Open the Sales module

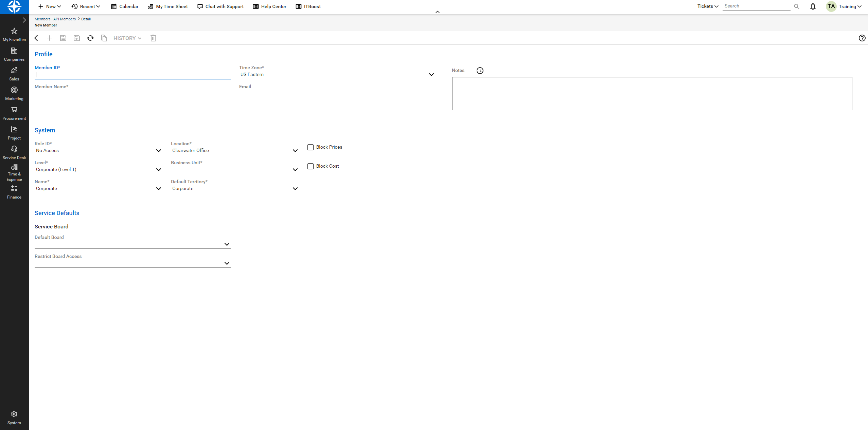pos(14,74)
